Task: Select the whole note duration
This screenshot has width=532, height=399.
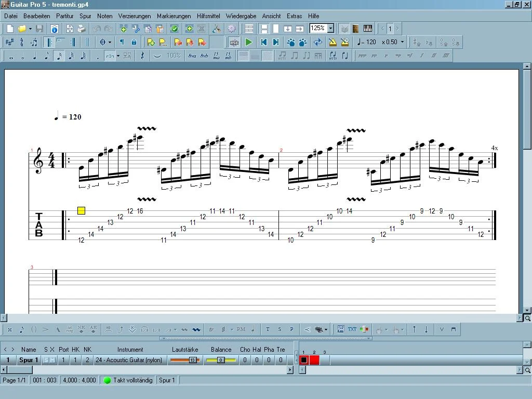Action: (x=11, y=56)
